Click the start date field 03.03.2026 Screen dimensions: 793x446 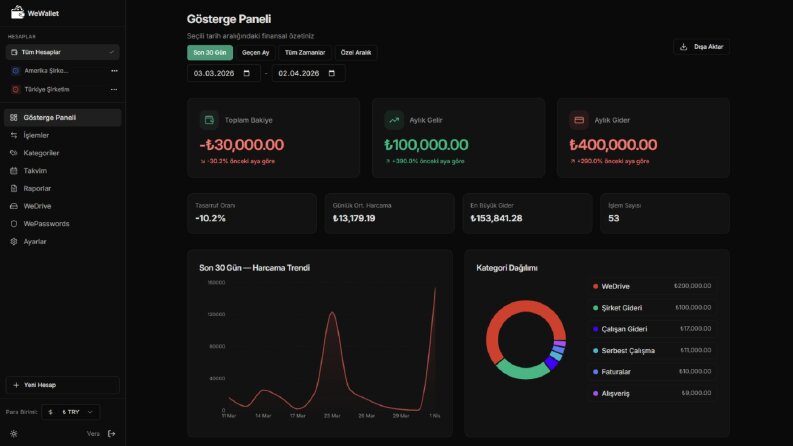[x=224, y=73]
